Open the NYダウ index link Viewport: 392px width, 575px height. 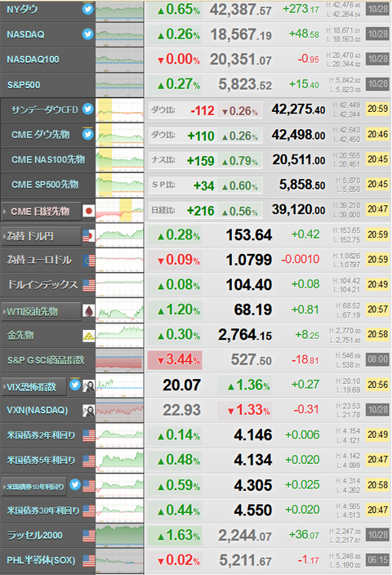point(22,10)
